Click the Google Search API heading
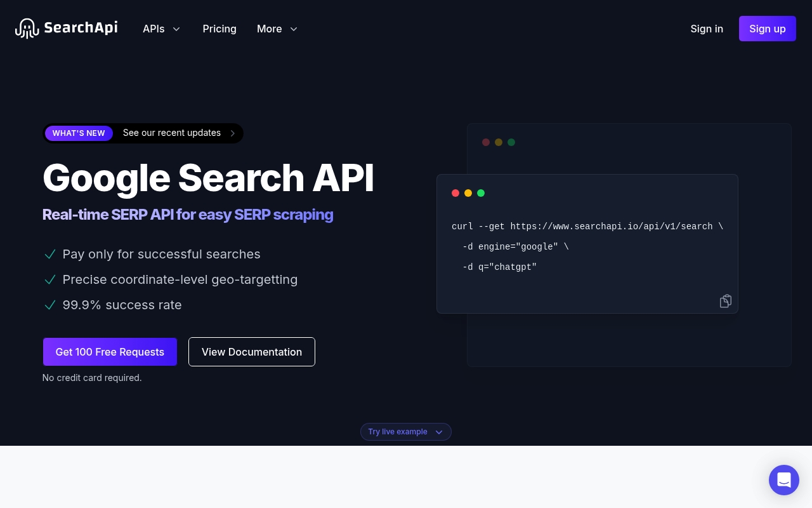Screen dimensions: 812x508 coord(208,178)
